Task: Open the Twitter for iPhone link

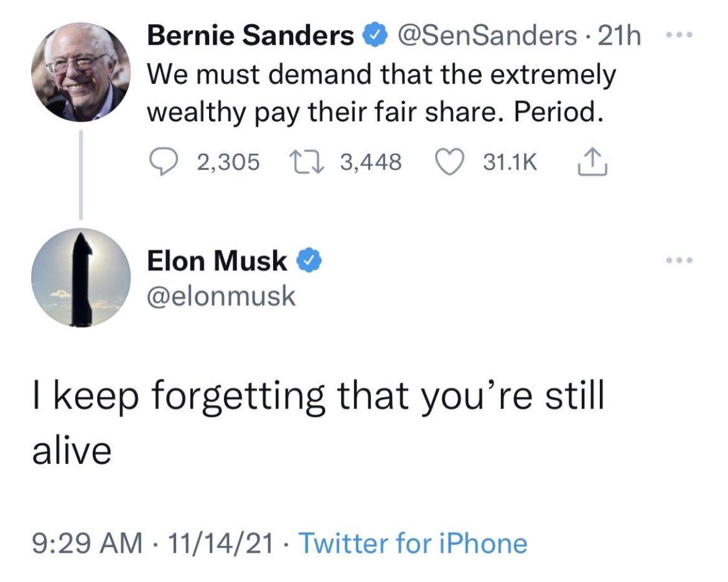Action: coord(413,543)
